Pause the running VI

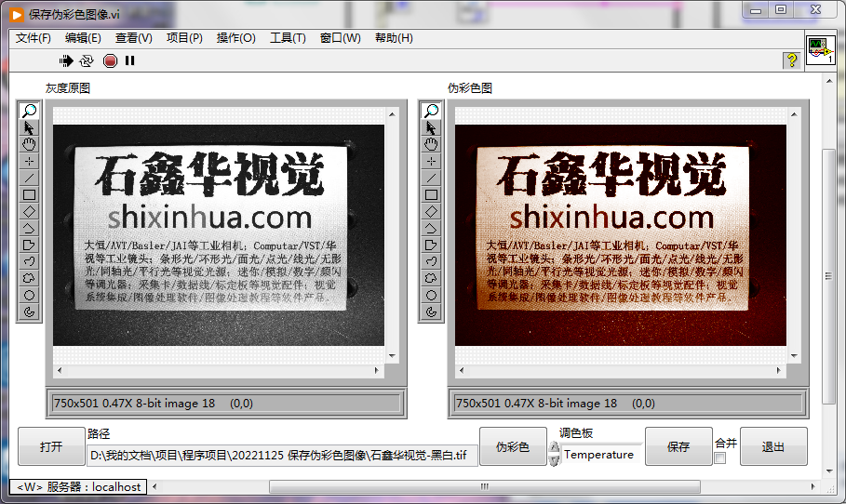[x=130, y=60]
